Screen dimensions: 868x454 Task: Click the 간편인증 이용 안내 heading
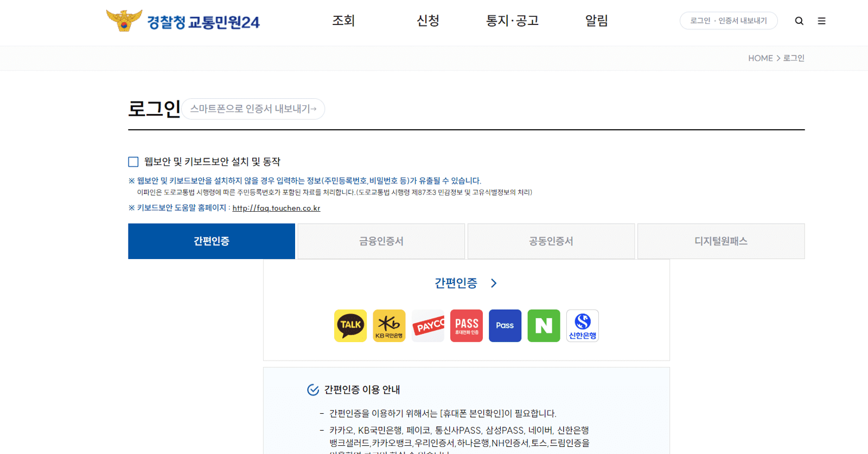click(362, 389)
